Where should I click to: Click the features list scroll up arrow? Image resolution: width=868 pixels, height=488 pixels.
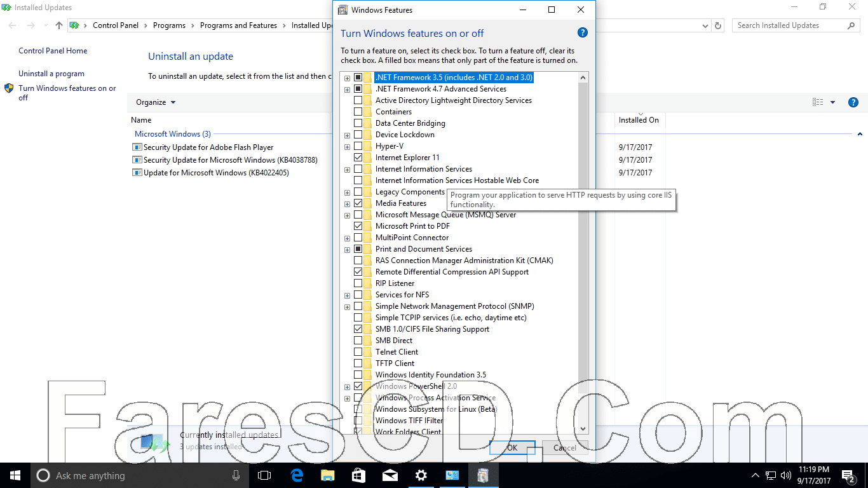pyautogui.click(x=583, y=78)
